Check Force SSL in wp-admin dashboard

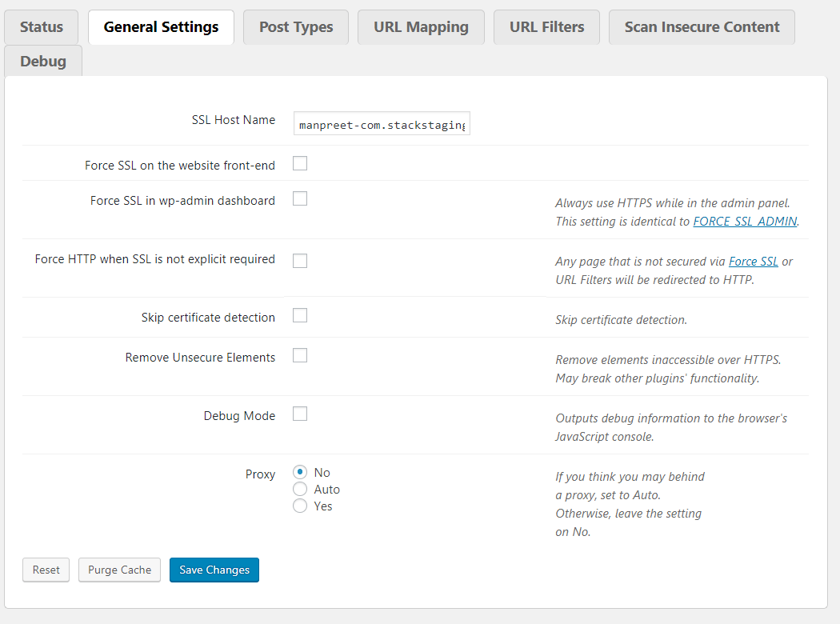pyautogui.click(x=300, y=199)
